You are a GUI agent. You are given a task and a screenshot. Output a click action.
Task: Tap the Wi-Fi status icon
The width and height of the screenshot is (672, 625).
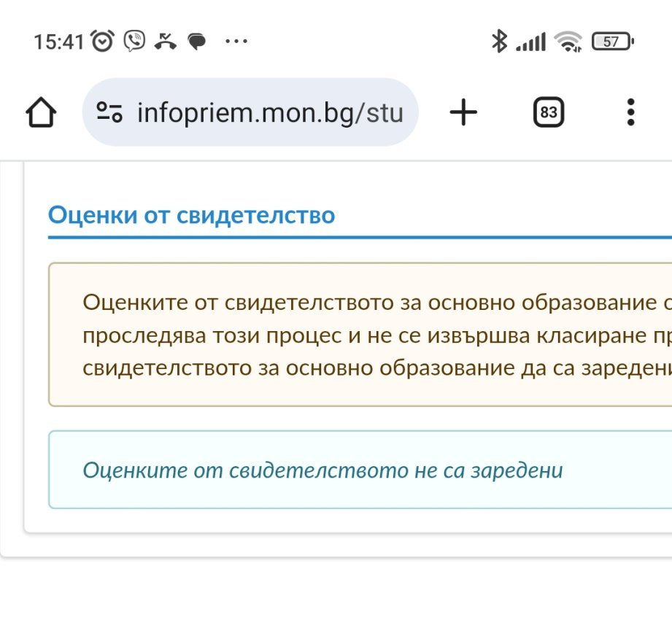coord(568,42)
